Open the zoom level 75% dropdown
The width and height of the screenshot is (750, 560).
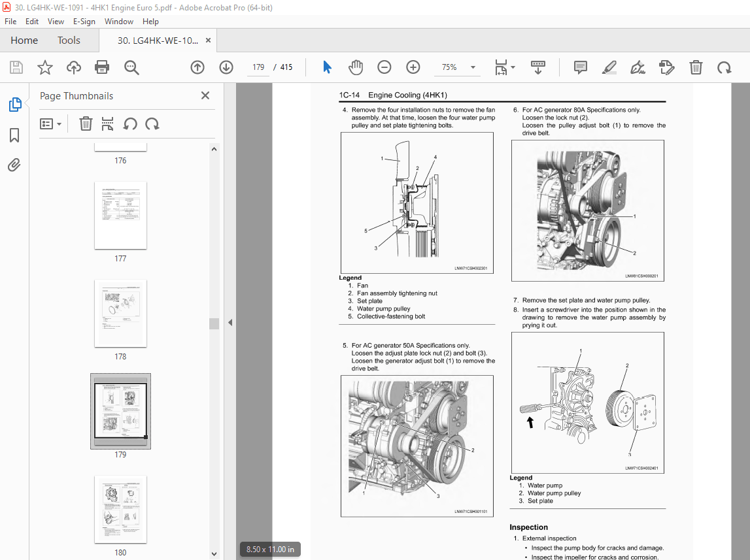(458, 67)
